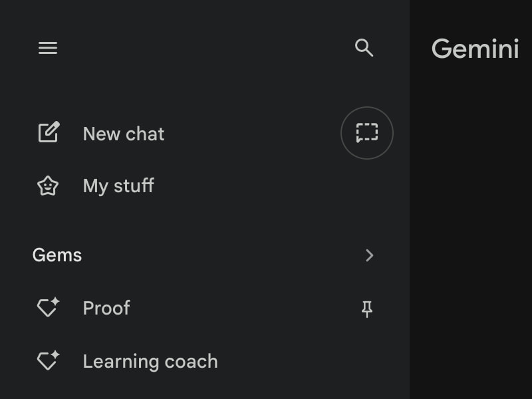Expand Gems using the chevron arrow
This screenshot has width=532, height=399.
click(x=370, y=255)
